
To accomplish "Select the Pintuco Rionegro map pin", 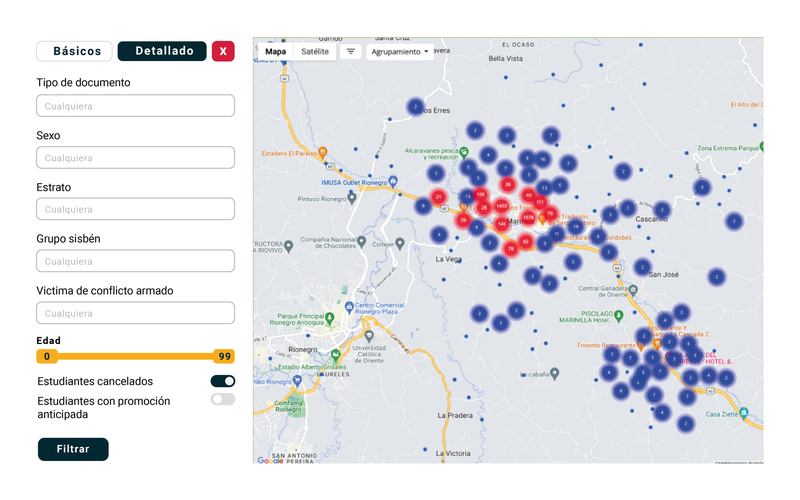I will click(352, 198).
